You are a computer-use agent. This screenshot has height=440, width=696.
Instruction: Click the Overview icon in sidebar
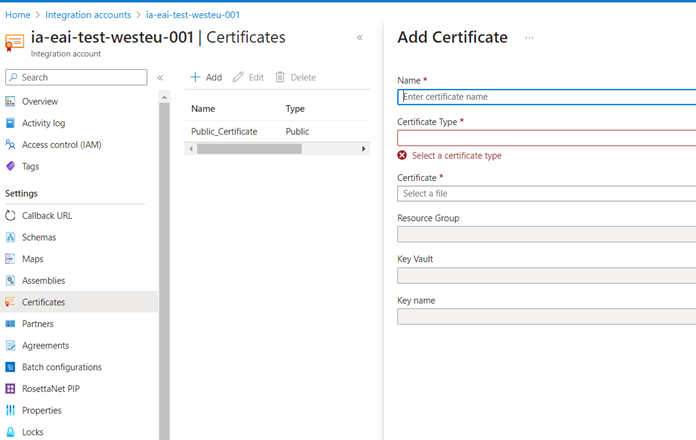pyautogui.click(x=10, y=102)
